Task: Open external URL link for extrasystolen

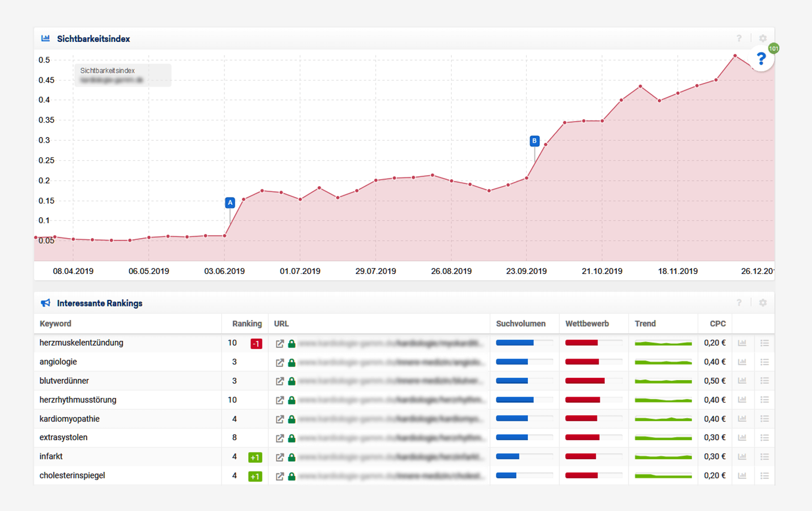Action: click(280, 438)
